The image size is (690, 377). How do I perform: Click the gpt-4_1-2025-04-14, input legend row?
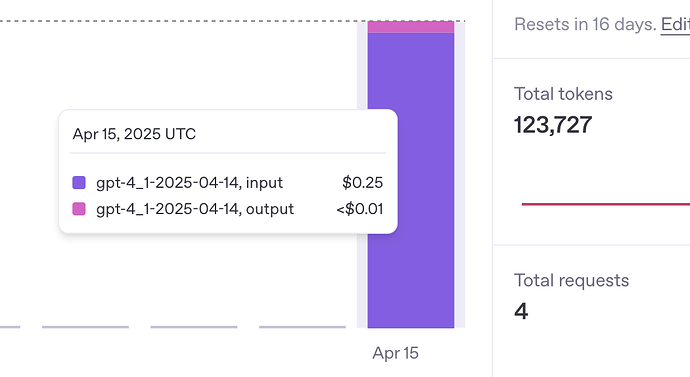pyautogui.click(x=228, y=183)
